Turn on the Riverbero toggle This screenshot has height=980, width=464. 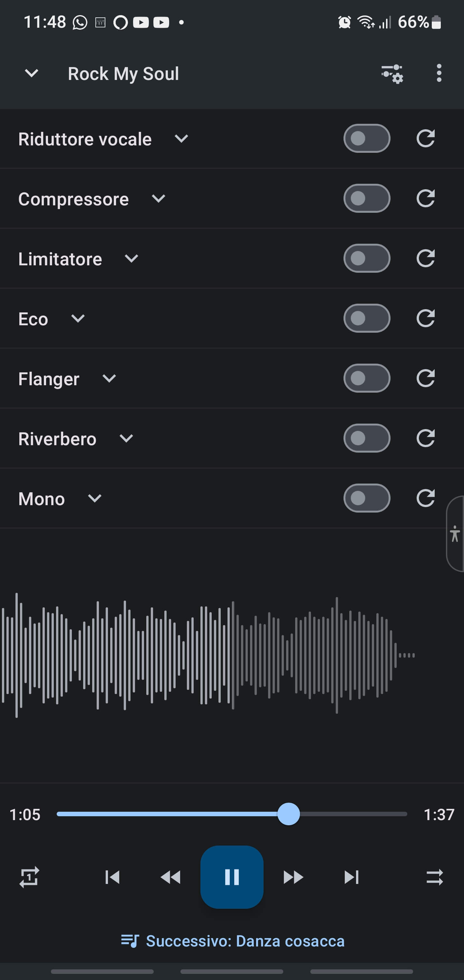367,438
